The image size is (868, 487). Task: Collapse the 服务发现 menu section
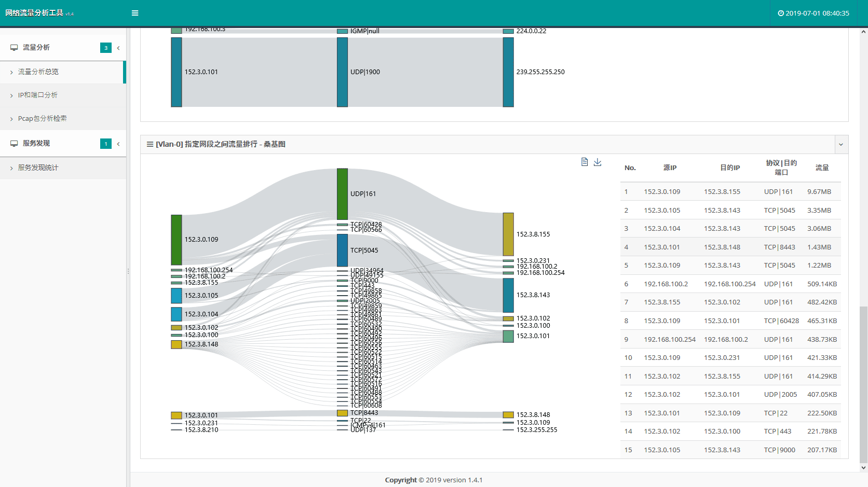point(118,144)
